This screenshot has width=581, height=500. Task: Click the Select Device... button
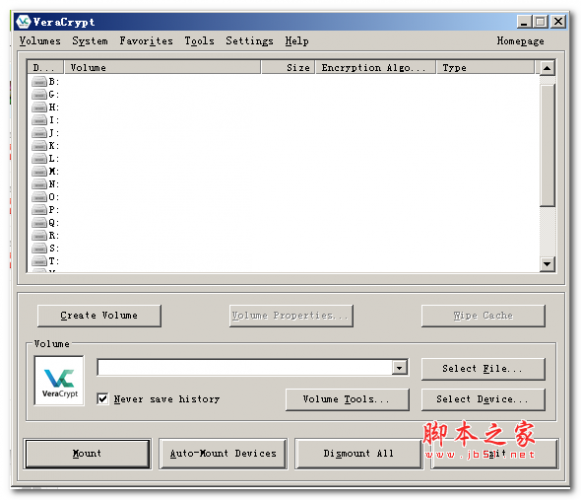pyautogui.click(x=483, y=399)
